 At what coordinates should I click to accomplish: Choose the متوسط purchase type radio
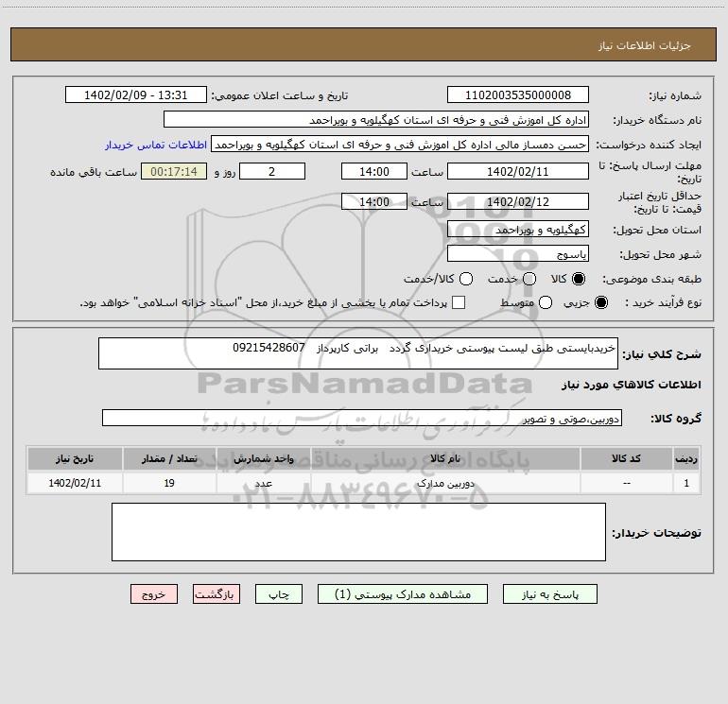(x=546, y=302)
